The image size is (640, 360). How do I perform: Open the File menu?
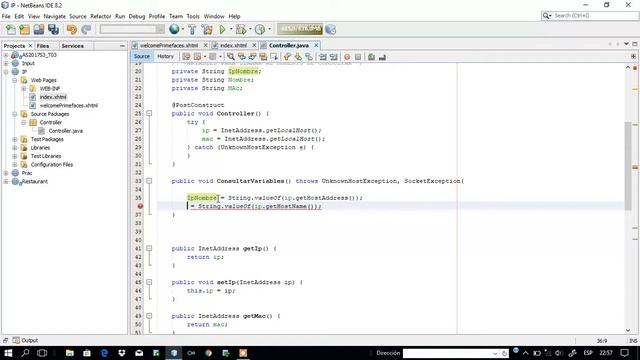point(6,16)
